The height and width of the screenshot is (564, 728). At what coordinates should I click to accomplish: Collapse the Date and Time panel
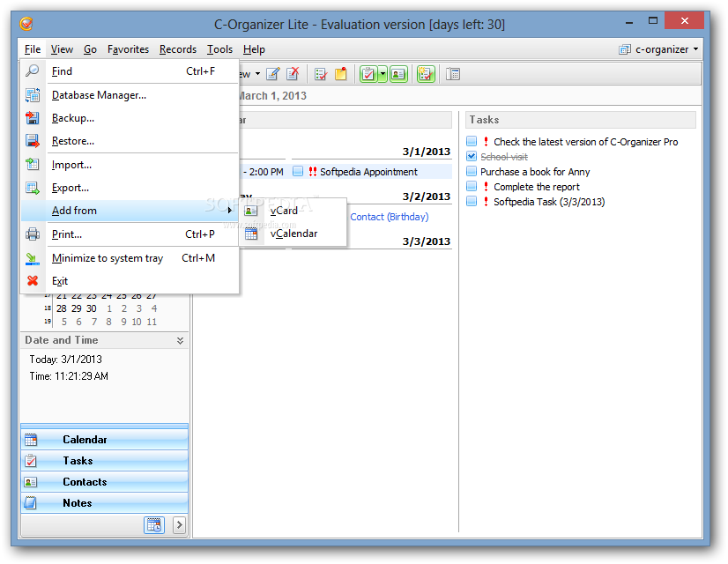tap(180, 341)
